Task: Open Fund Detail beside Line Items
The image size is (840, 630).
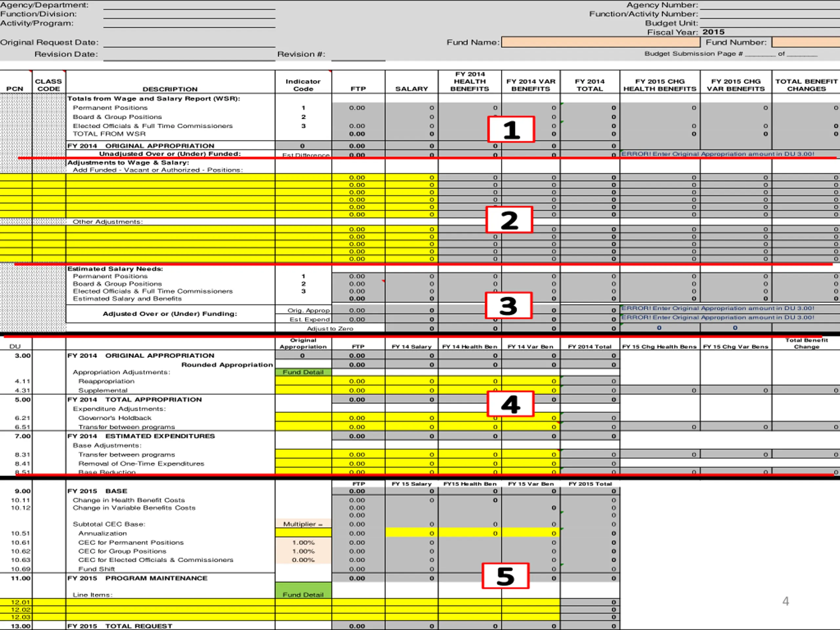Action: (303, 591)
